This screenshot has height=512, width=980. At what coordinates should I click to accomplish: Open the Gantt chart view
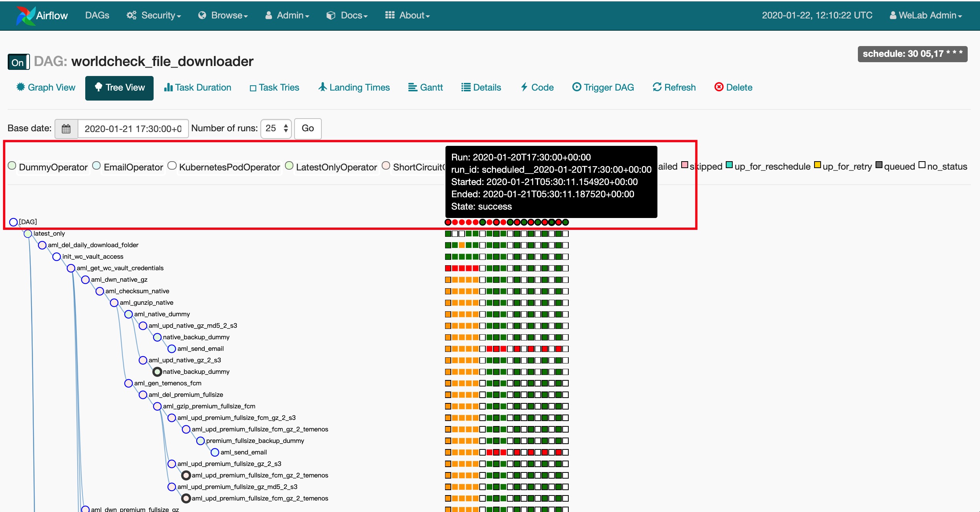(425, 88)
